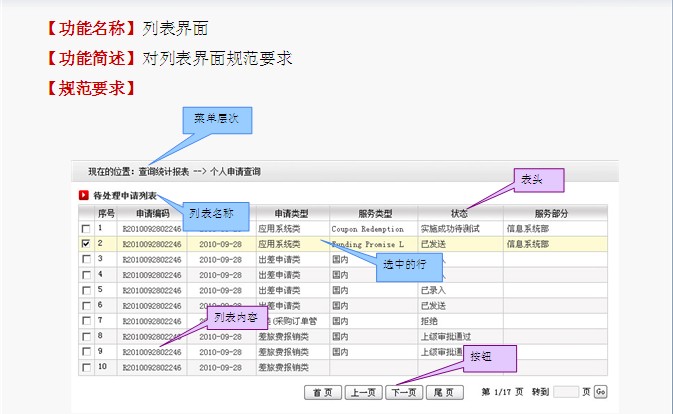Screen dimensions: 673x414
Task: Check the checkbox for row 1
Action: pos(86,228)
